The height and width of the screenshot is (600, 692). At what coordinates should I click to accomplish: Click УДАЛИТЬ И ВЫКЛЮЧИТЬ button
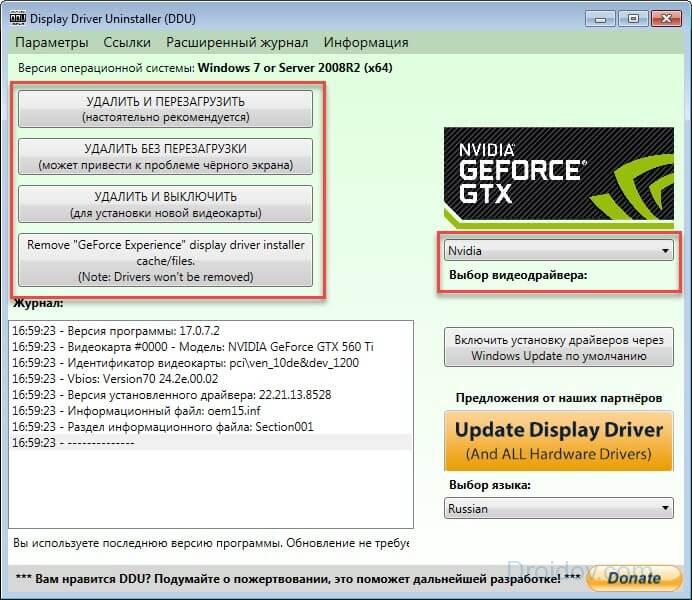165,204
